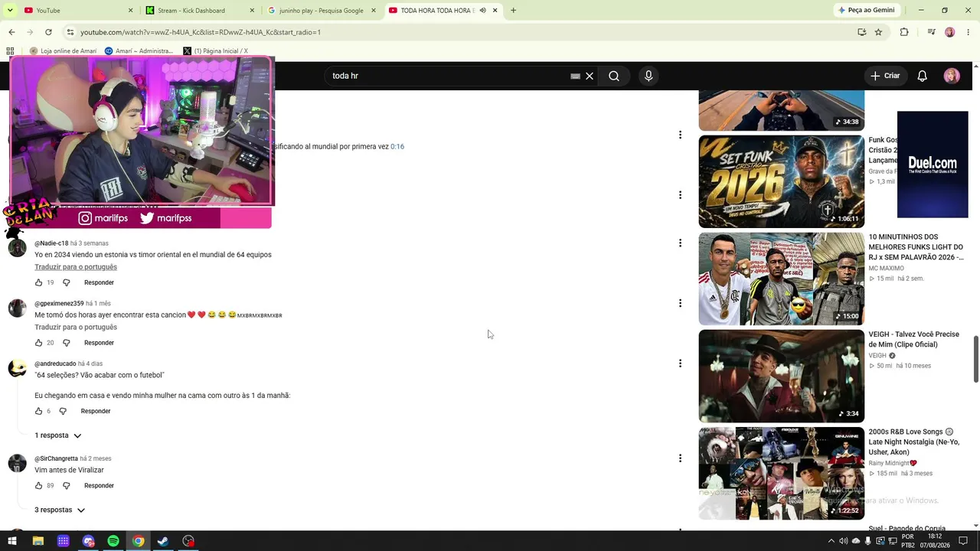Viewport: 980px width, 551px height.
Task: Expand '1 resposta' under @andreducado comment
Action: click(x=57, y=435)
